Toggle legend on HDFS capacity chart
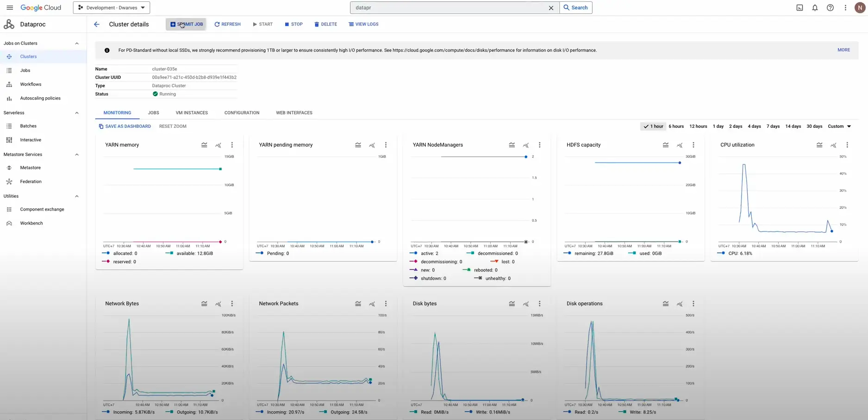This screenshot has width=868, height=420. pyautogui.click(x=665, y=145)
